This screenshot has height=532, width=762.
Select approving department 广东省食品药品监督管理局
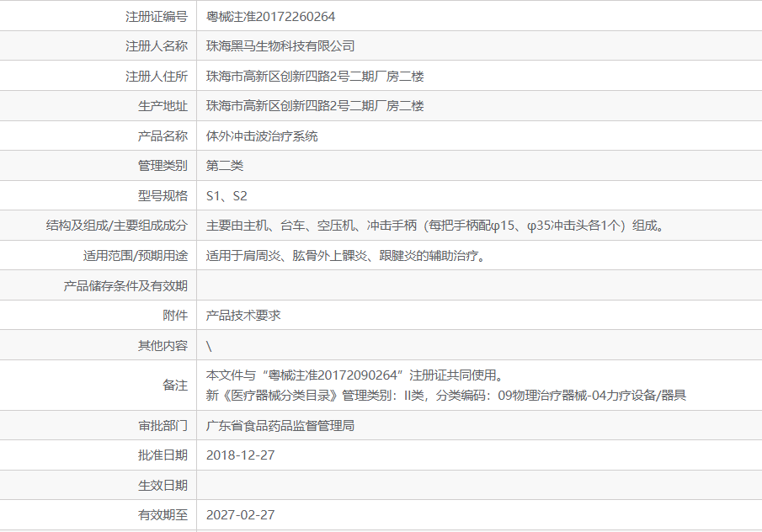280,426
